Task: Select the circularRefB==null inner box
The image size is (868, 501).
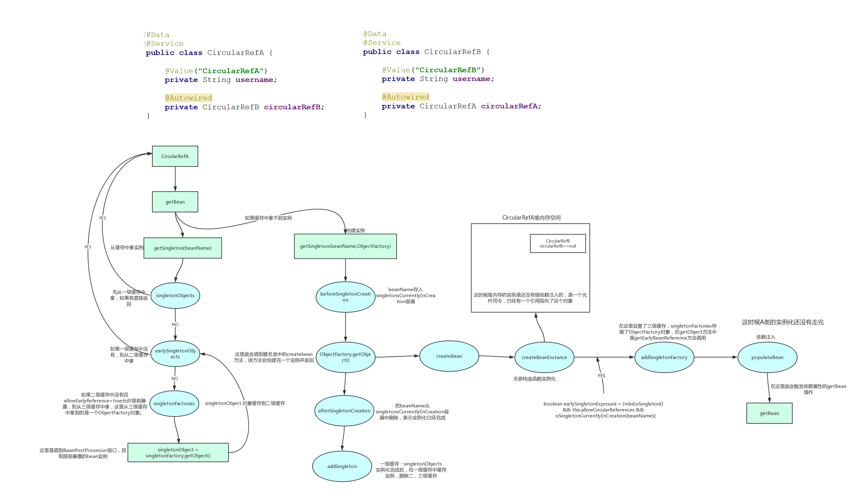Action: point(557,244)
